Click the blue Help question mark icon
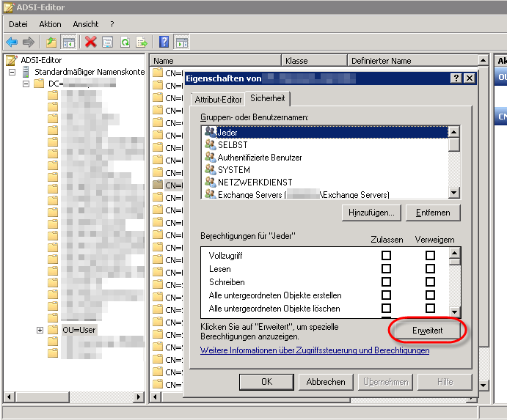Image resolution: width=507 pixels, height=420 pixels. [164, 42]
